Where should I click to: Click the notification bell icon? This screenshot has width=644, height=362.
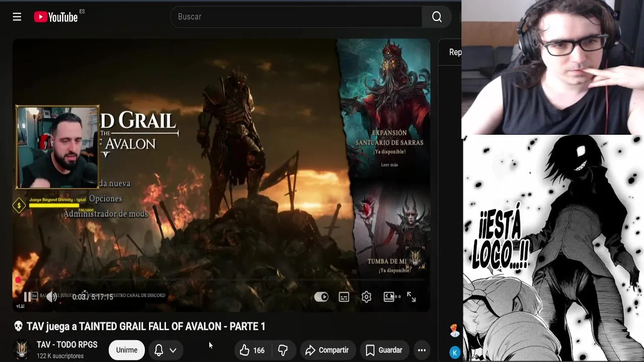coord(158,350)
